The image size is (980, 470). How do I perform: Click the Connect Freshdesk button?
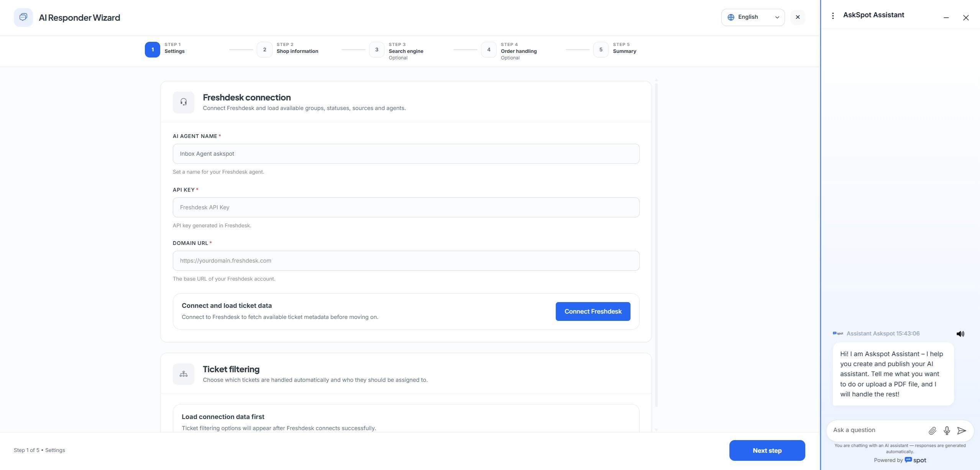pos(593,312)
